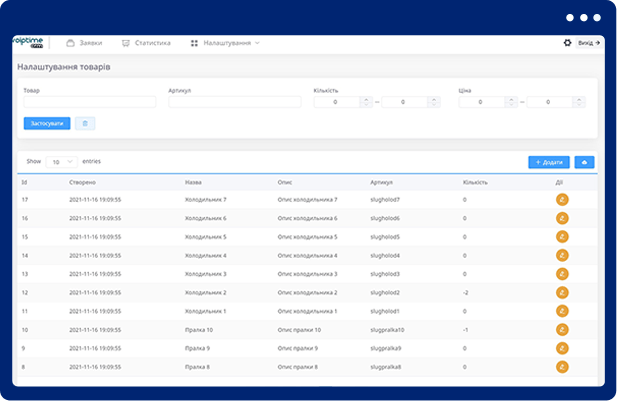Click the Кількість maximum stepper arrows
Viewport: 617px width, 401px height.
point(434,102)
